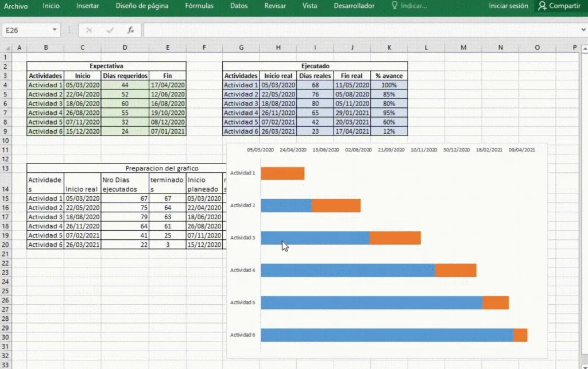Click blue bar of Actividad 2

287,205
